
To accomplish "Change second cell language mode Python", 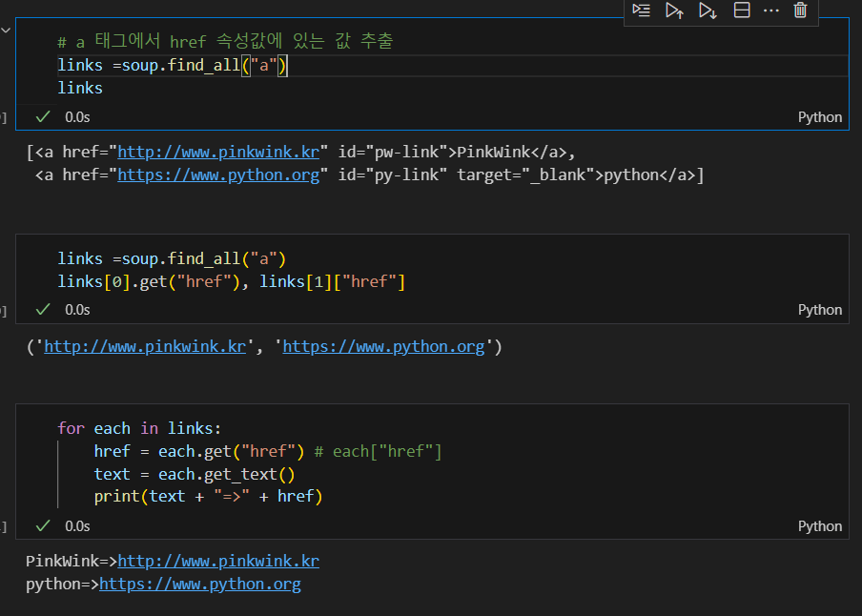I will point(820,310).
